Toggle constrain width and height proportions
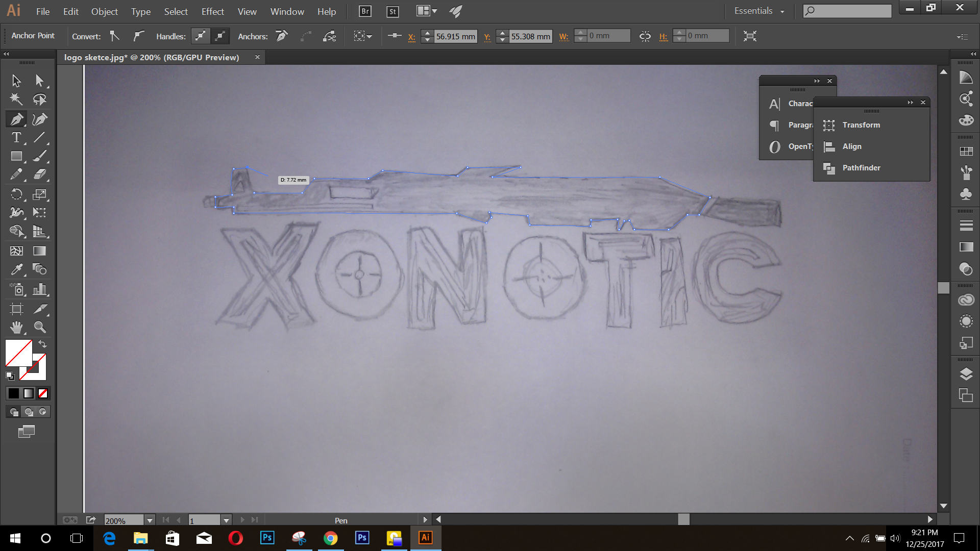The width and height of the screenshot is (980, 551). point(645,36)
